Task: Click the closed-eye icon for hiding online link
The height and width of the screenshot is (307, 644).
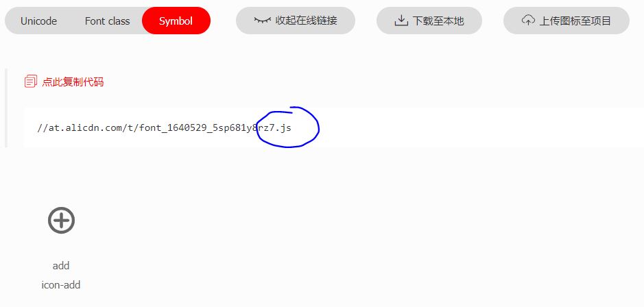Action: (263, 20)
